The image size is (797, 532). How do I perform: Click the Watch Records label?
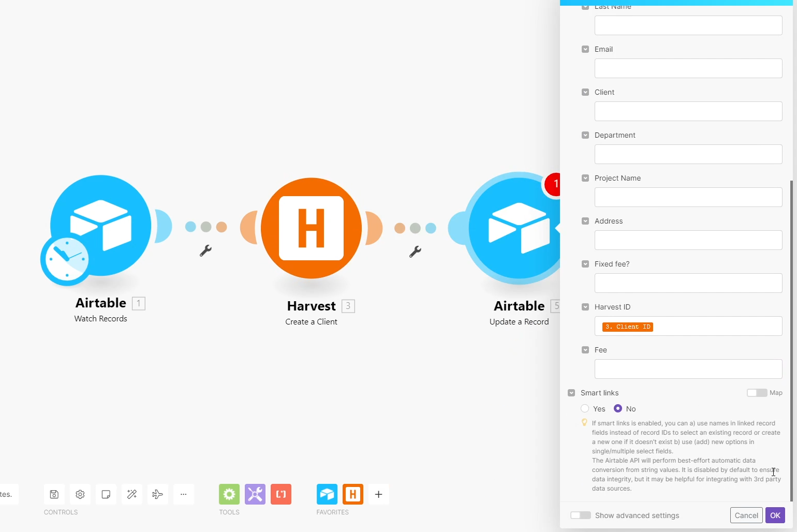pyautogui.click(x=101, y=319)
